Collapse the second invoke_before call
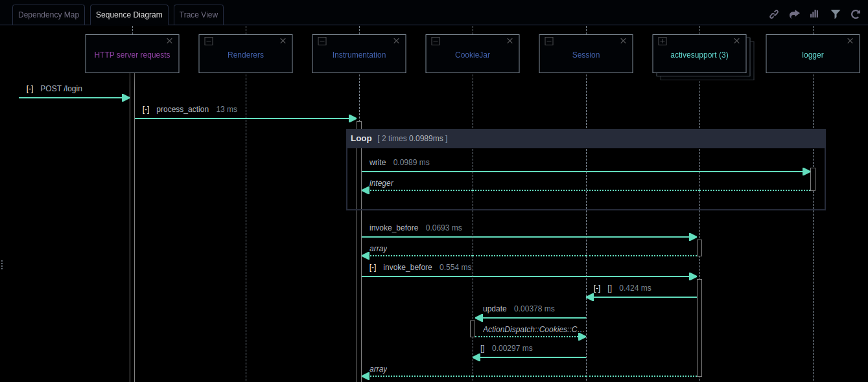 [373, 267]
